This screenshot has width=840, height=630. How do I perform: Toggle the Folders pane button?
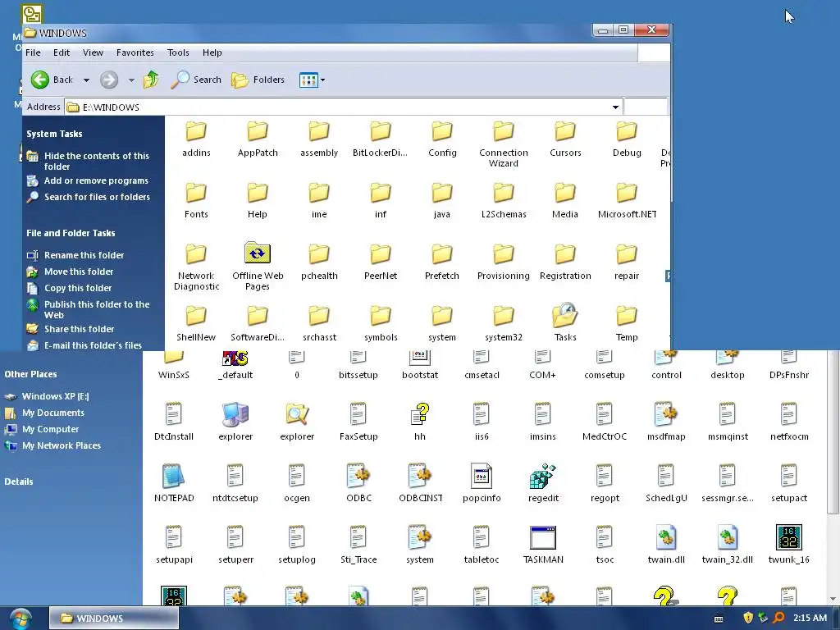(258, 80)
